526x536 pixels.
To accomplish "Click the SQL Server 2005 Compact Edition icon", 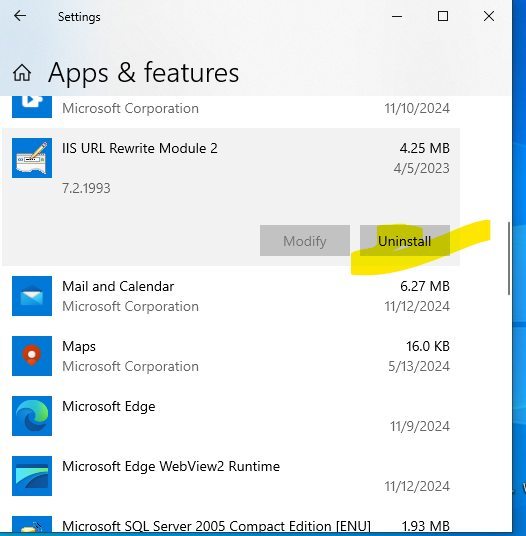I will (x=32, y=524).
